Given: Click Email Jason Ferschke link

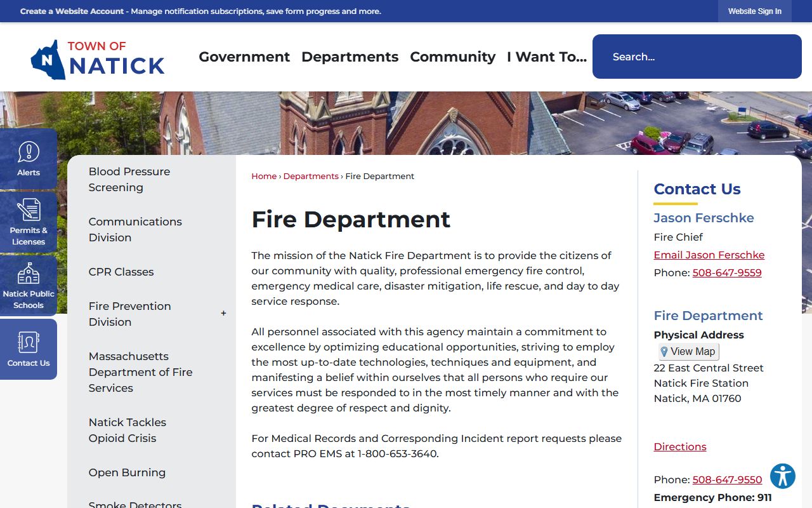Looking at the screenshot, I should pyautogui.click(x=709, y=255).
